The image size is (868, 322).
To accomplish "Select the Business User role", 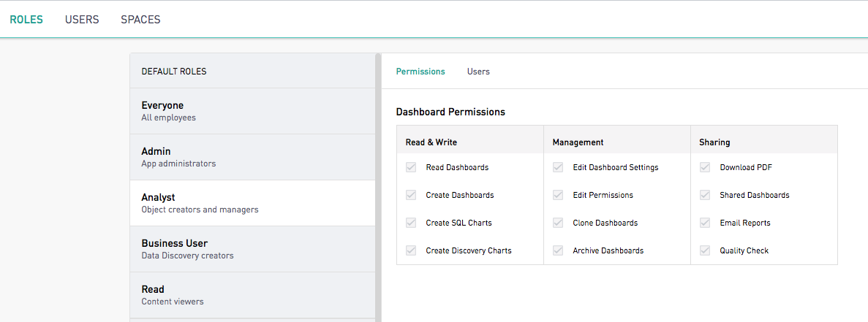I will [252, 248].
